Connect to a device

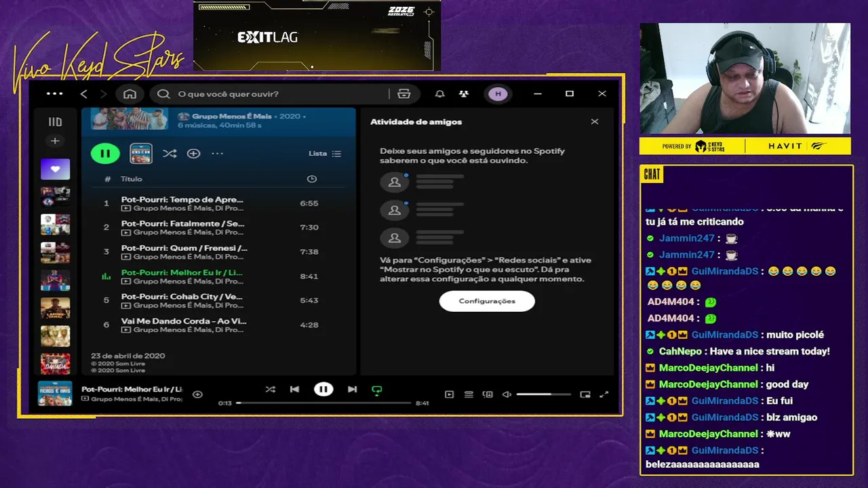coord(488,394)
